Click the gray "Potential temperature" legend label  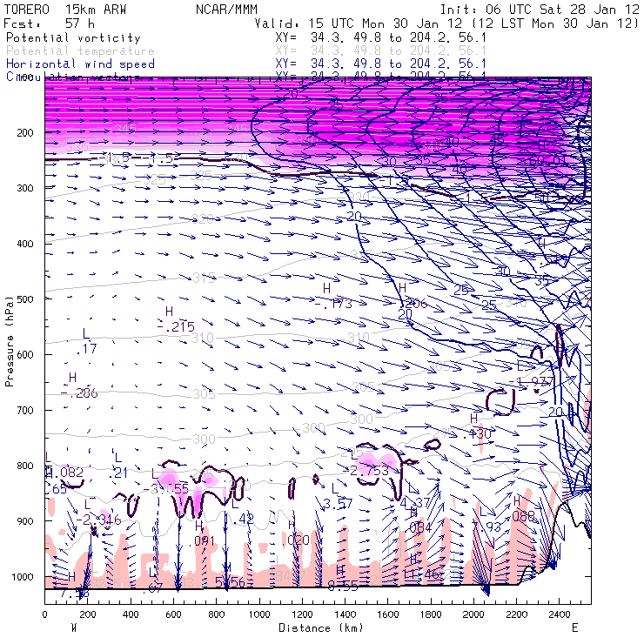pyautogui.click(x=80, y=51)
